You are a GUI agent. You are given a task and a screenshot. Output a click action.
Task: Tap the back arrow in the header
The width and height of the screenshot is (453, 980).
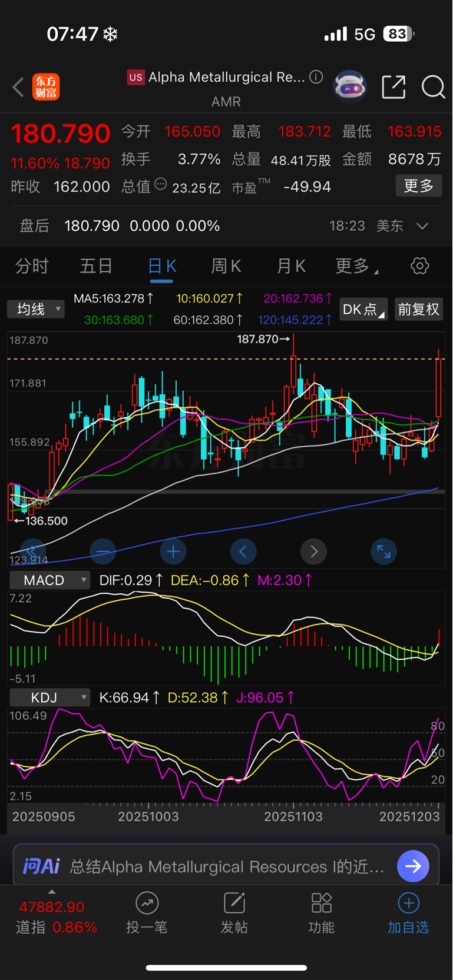pyautogui.click(x=18, y=87)
